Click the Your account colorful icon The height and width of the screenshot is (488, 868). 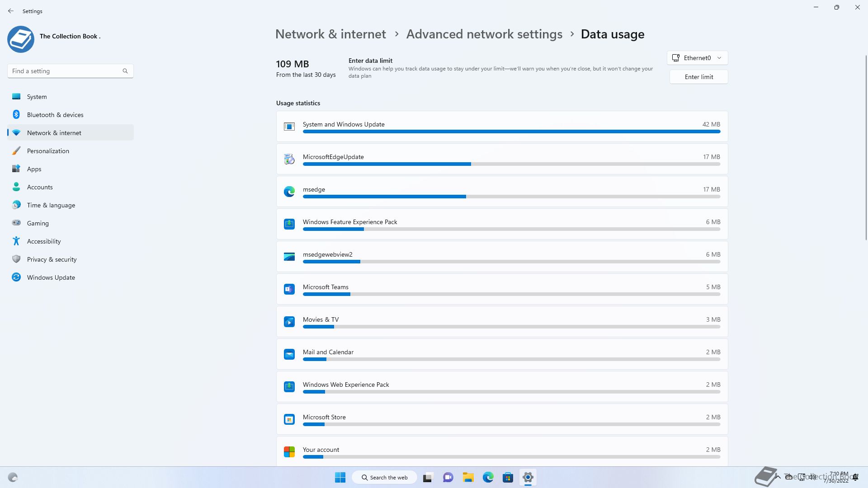coord(289,452)
